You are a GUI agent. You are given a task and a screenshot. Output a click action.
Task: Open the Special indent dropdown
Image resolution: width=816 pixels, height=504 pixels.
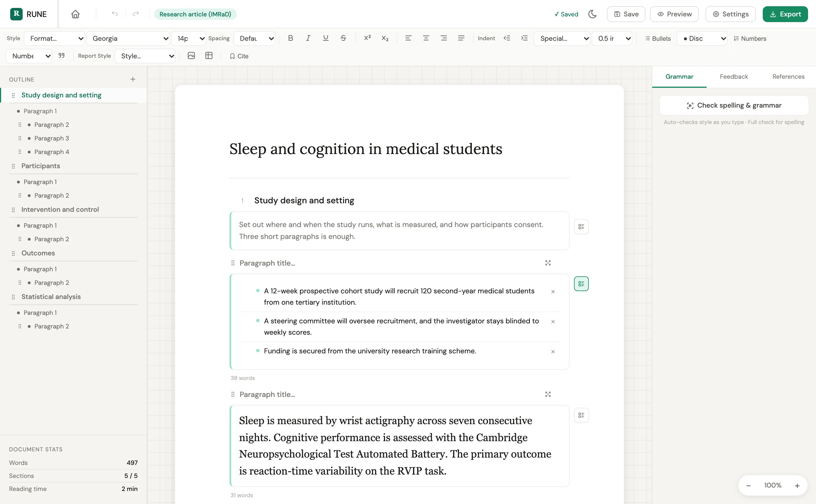click(x=562, y=38)
